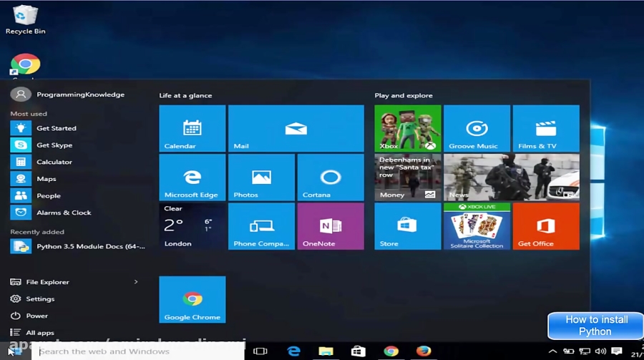This screenshot has width=644, height=360.
Task: Click the Play and explore group title
Action: point(404,95)
